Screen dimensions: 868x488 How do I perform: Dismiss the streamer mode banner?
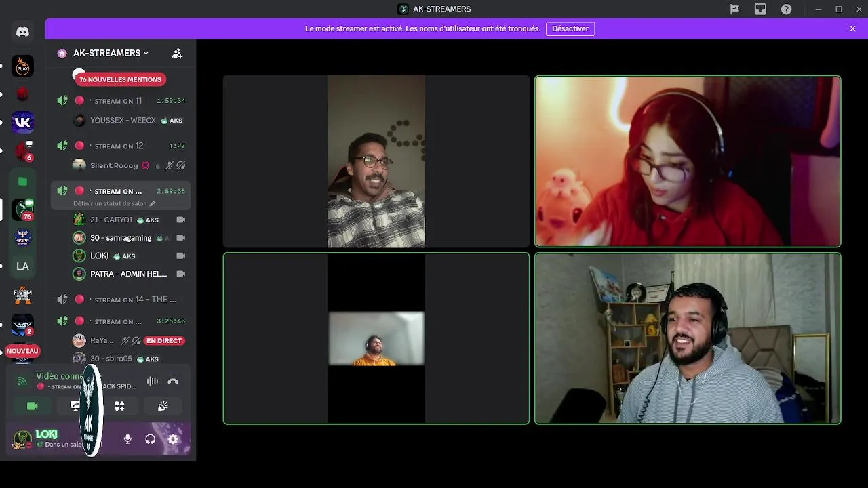coord(852,28)
